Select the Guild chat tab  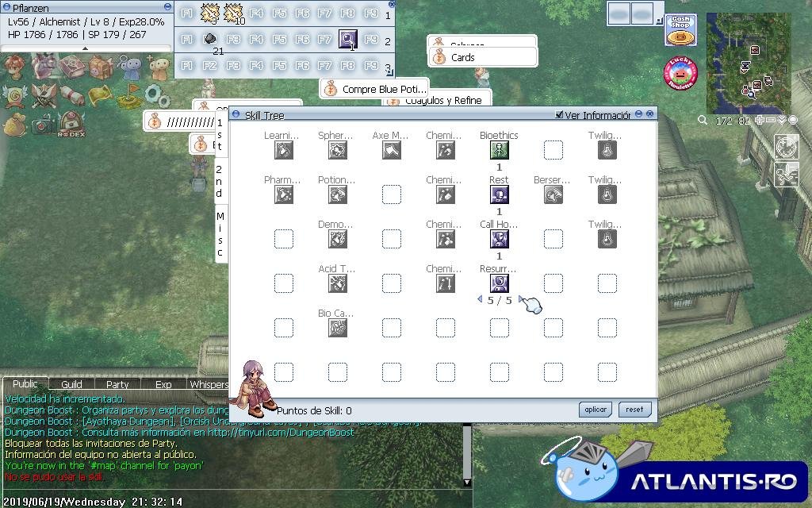[71, 384]
